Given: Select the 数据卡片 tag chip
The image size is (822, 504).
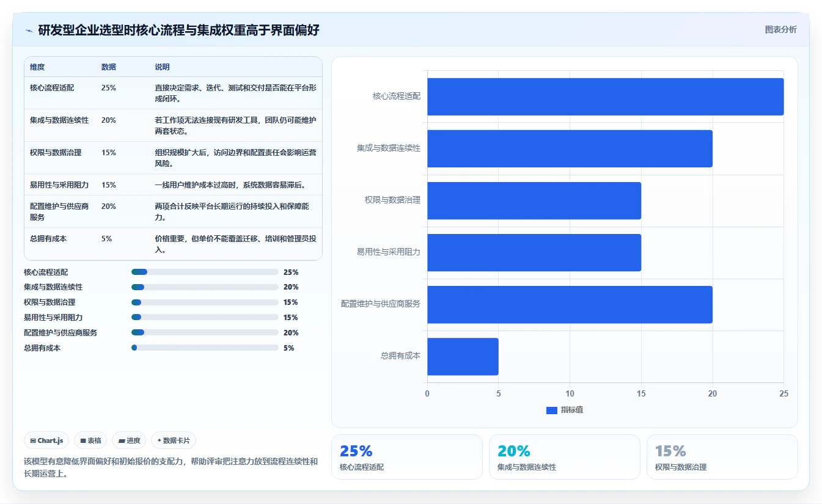Looking at the screenshot, I should click(174, 440).
